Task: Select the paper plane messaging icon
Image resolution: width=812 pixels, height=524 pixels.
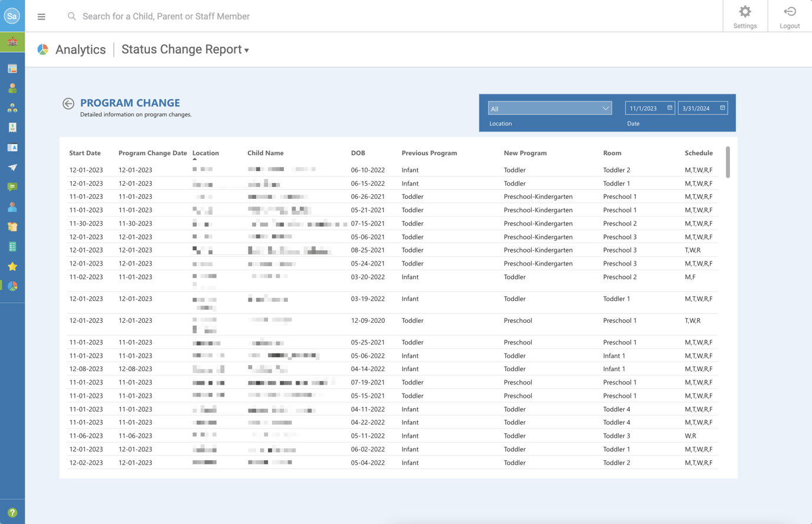Action: (12, 167)
